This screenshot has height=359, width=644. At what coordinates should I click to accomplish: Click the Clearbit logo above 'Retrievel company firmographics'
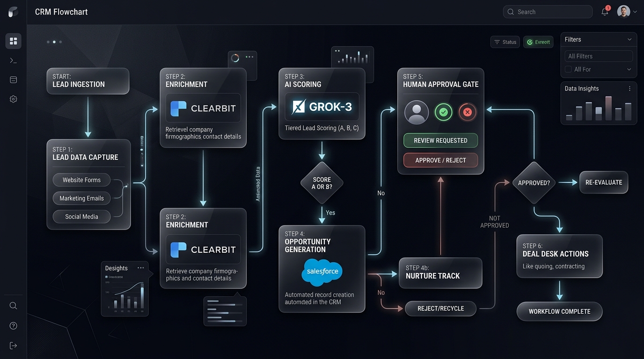tap(203, 108)
